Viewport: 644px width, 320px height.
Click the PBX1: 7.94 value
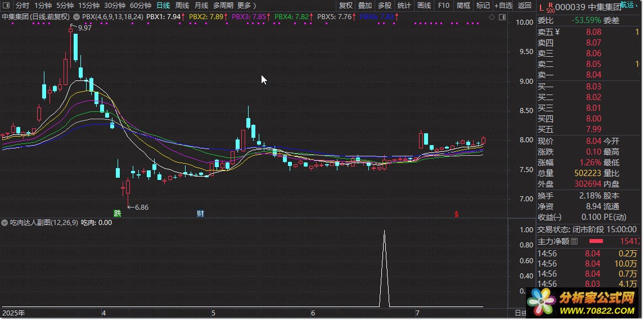tap(163, 17)
